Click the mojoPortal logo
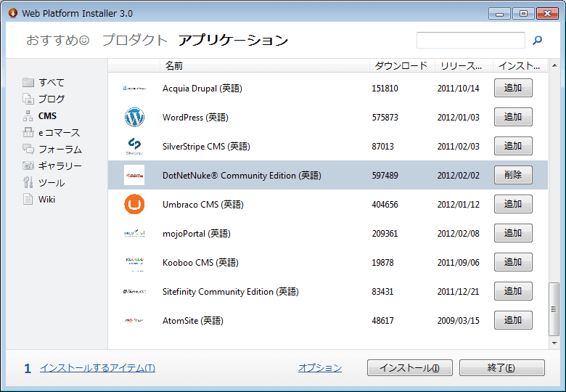This screenshot has width=566, height=392. [134, 234]
